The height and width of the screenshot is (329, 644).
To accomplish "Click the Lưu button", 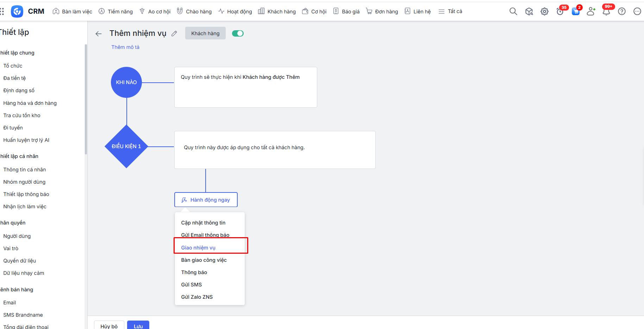I will point(138,325).
